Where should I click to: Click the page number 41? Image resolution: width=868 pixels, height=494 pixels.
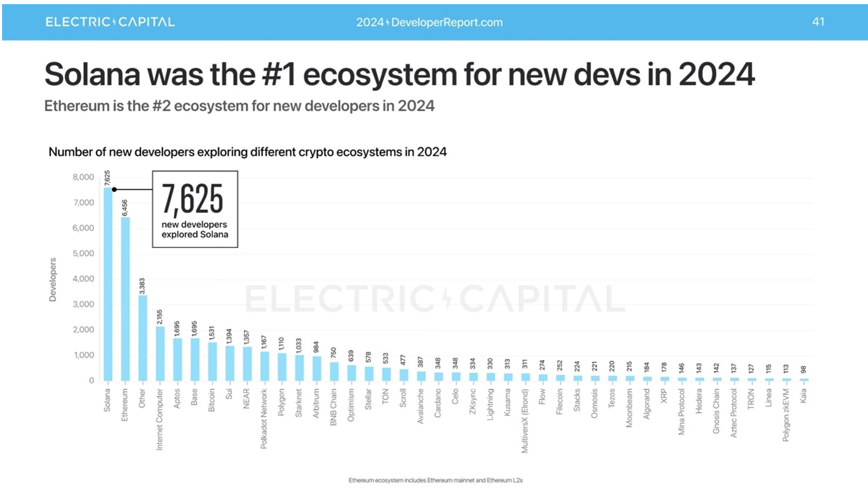point(818,22)
